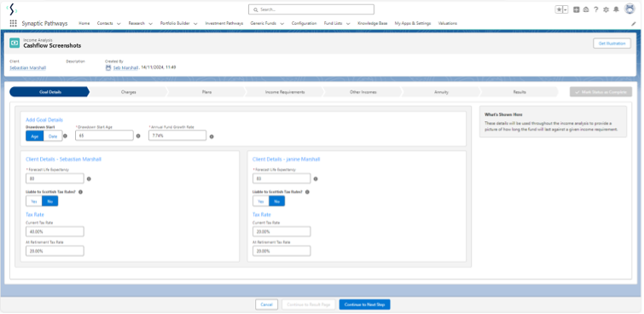Image resolution: width=644 pixels, height=314 pixels.
Task: Click the info icon beside Drawdown Start Age
Action: click(138, 136)
